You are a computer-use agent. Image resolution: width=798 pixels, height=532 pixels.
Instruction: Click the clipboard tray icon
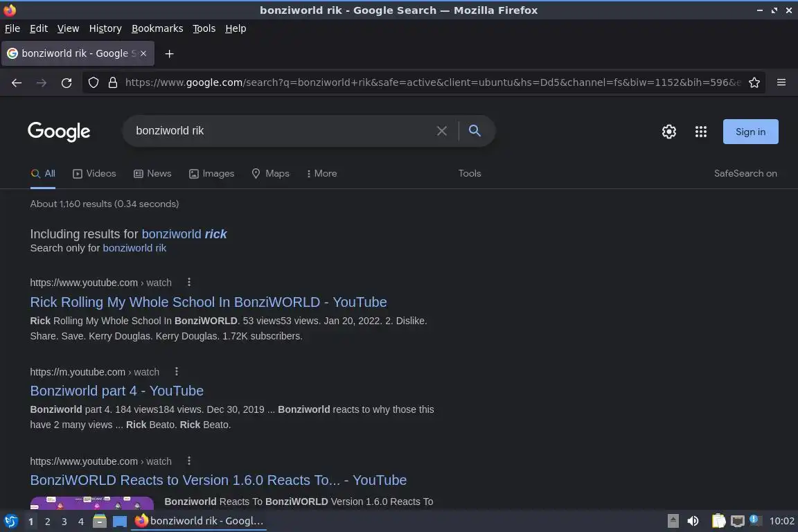[x=718, y=522]
